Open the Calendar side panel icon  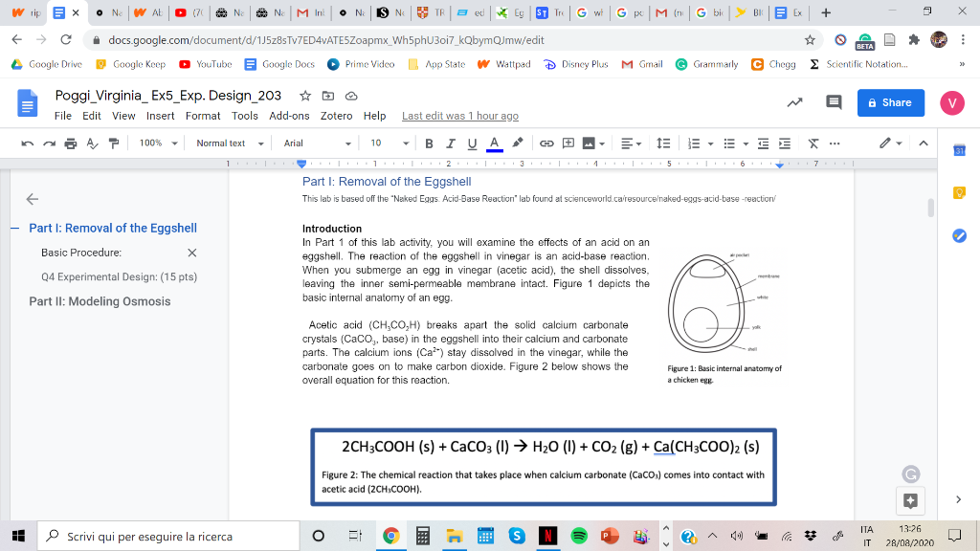[960, 151]
